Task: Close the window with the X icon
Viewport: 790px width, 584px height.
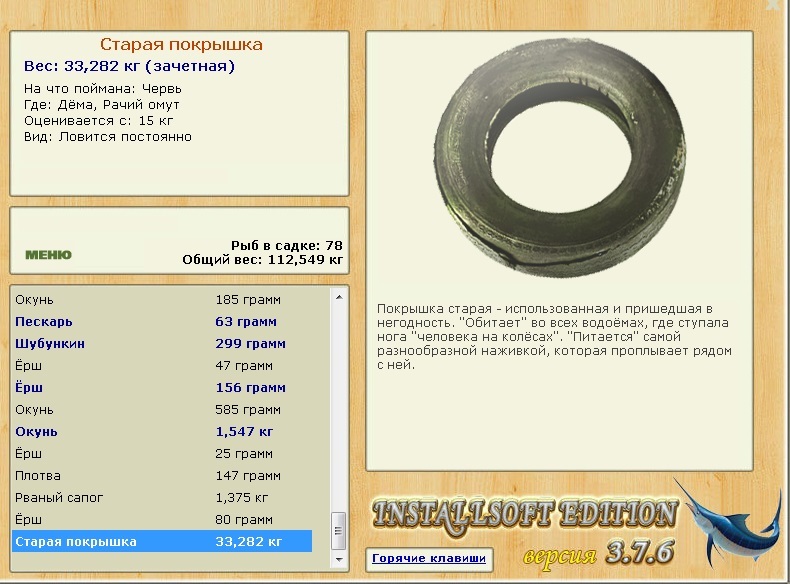Action: (773, 5)
